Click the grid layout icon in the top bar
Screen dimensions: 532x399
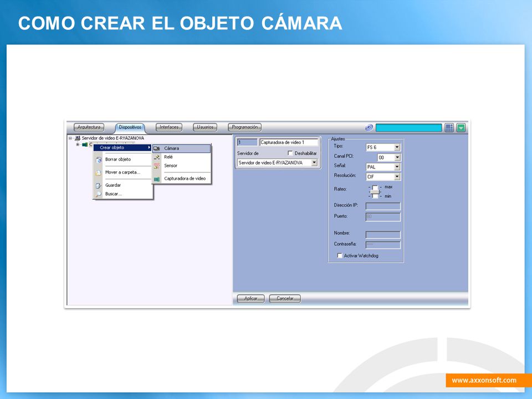449,127
